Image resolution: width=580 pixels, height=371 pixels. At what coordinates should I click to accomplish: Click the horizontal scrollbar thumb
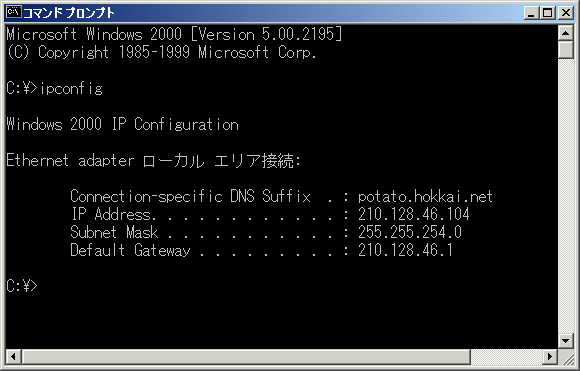pyautogui.click(x=246, y=357)
